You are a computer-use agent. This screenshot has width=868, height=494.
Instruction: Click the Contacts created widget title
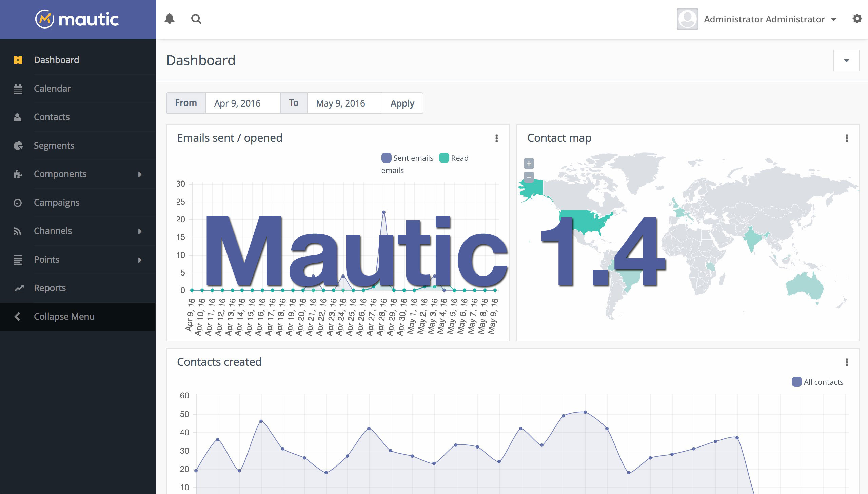pyautogui.click(x=219, y=362)
